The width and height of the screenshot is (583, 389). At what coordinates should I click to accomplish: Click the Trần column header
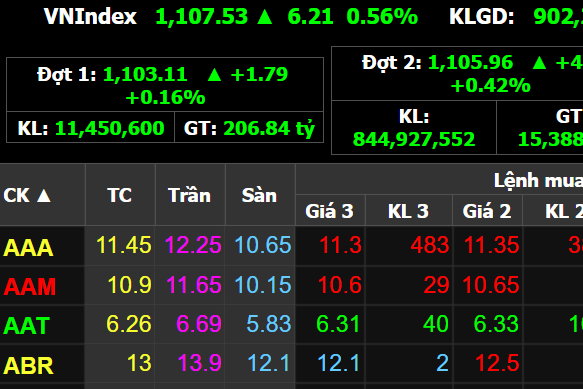point(189,195)
